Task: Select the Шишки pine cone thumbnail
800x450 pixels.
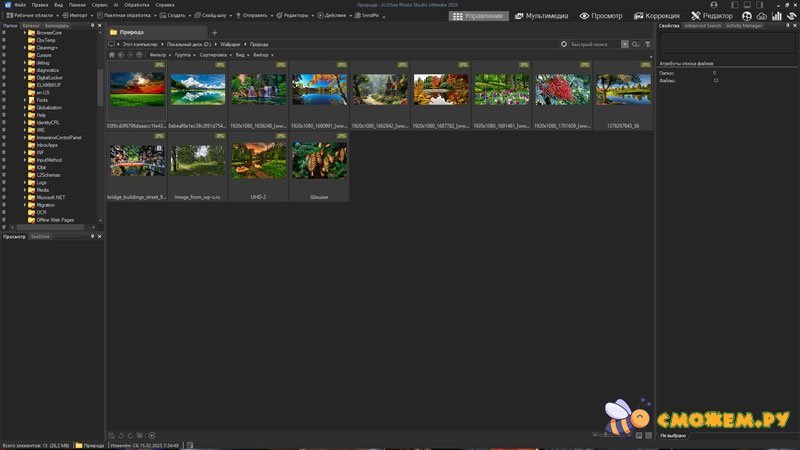Action: (319, 160)
